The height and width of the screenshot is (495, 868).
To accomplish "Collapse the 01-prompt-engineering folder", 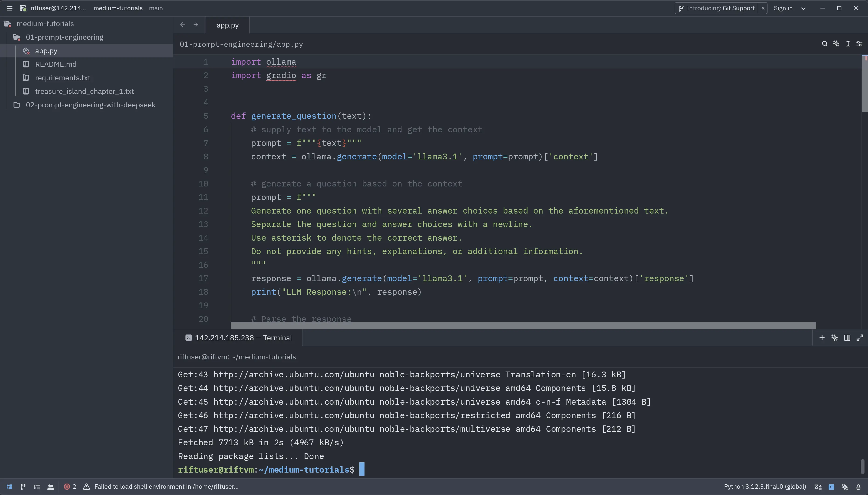I will pyautogui.click(x=65, y=37).
